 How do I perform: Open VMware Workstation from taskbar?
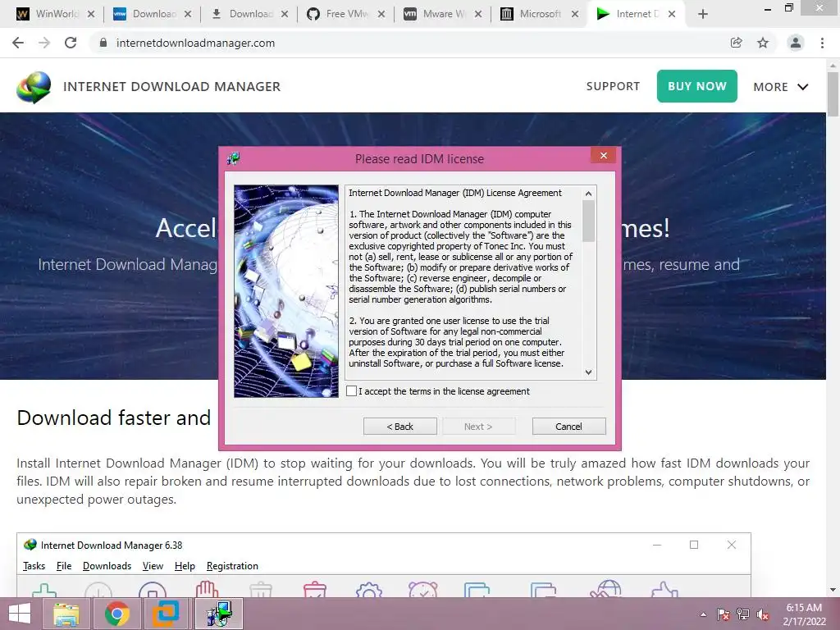click(x=166, y=614)
